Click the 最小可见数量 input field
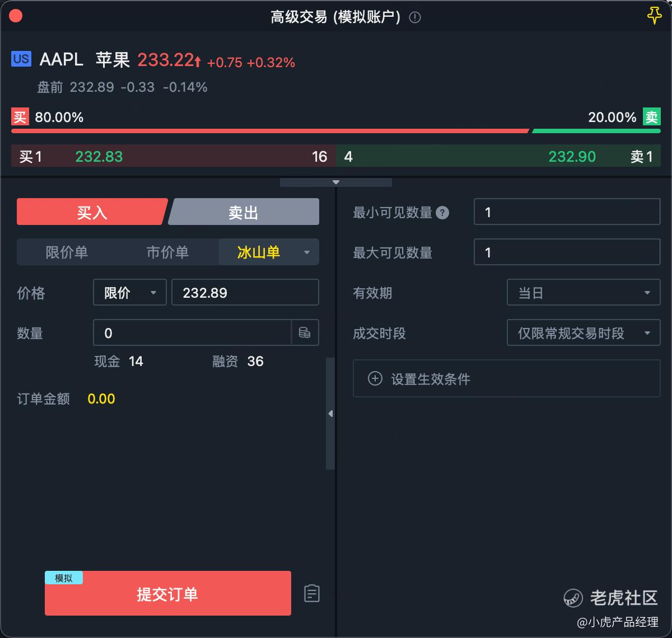 coord(567,212)
